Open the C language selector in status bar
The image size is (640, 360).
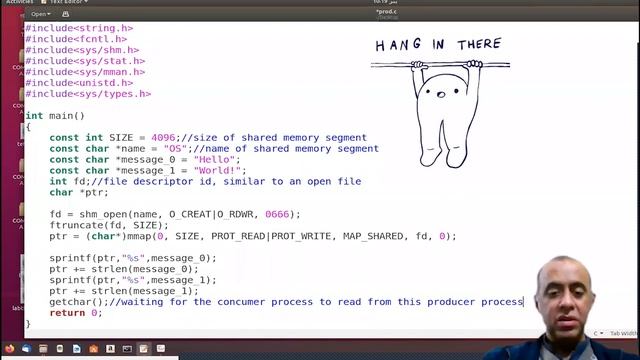tap(598, 333)
